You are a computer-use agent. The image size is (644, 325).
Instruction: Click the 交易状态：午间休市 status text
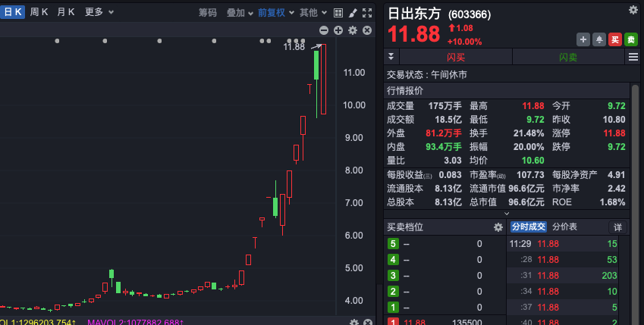coord(427,75)
